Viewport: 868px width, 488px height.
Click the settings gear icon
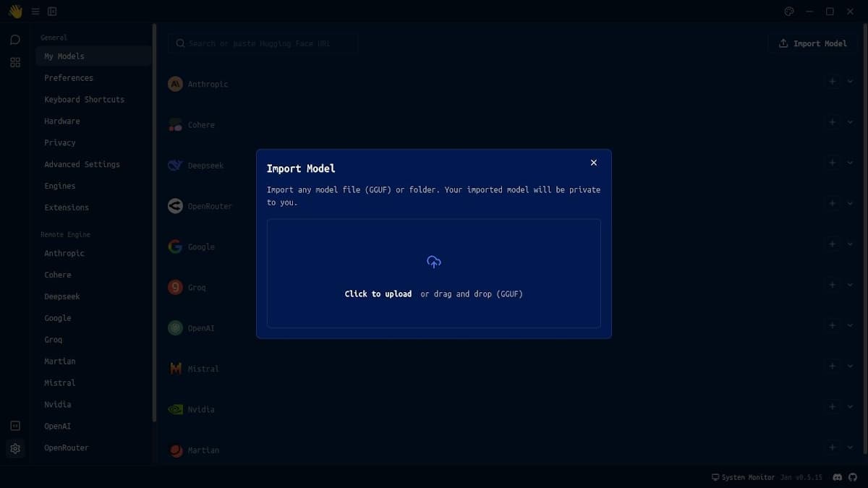(x=15, y=449)
